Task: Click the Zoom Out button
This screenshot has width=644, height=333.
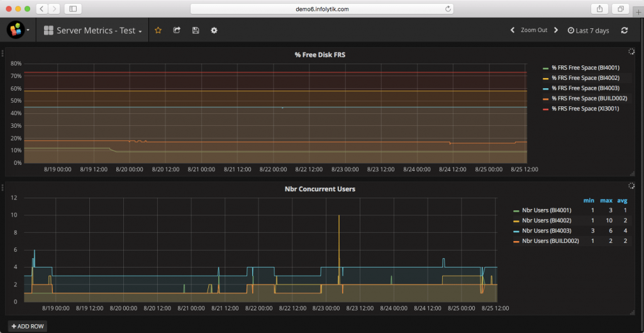Action: pyautogui.click(x=534, y=30)
